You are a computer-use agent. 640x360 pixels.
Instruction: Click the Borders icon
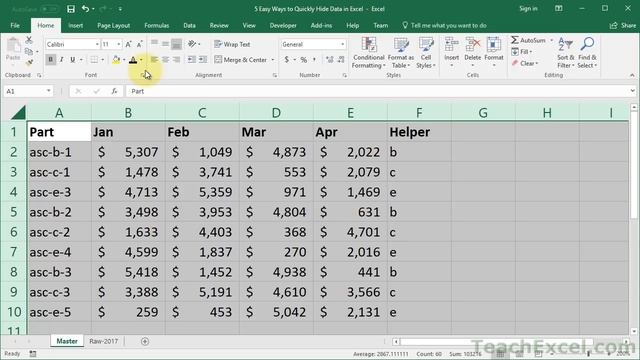tap(94, 60)
